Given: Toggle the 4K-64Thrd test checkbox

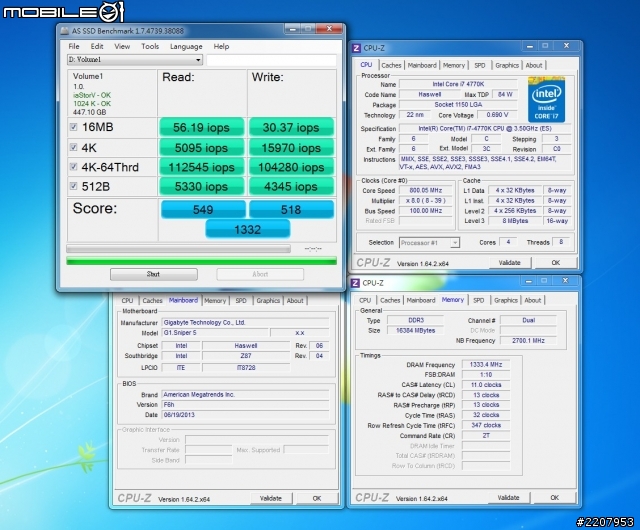Looking at the screenshot, I should [73, 167].
